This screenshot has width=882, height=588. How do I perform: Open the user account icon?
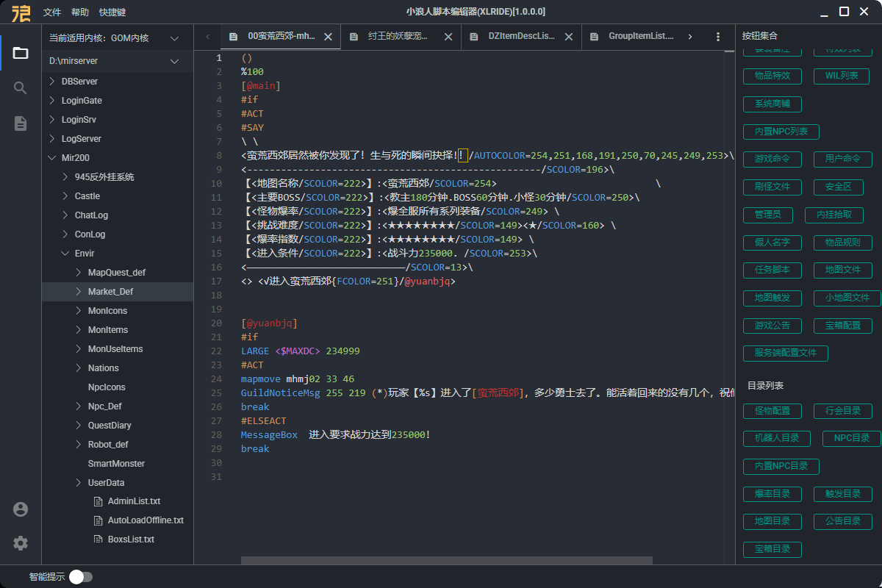(x=21, y=509)
